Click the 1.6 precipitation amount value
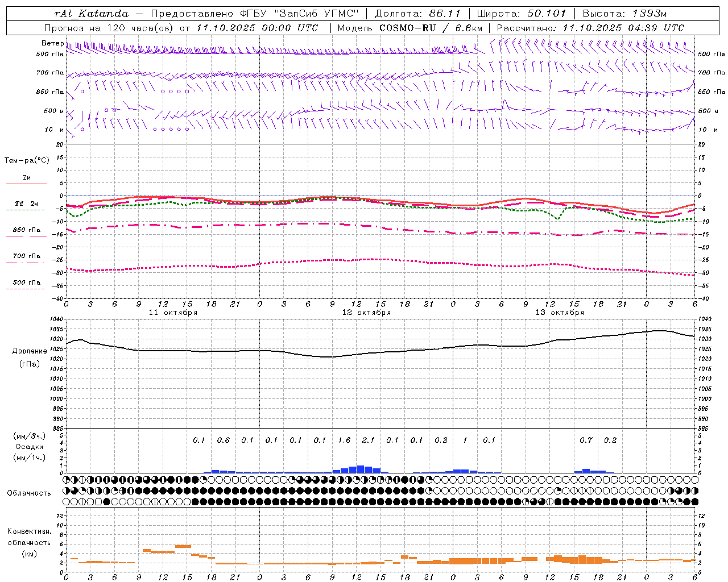The image size is (728, 582). pyautogui.click(x=344, y=440)
